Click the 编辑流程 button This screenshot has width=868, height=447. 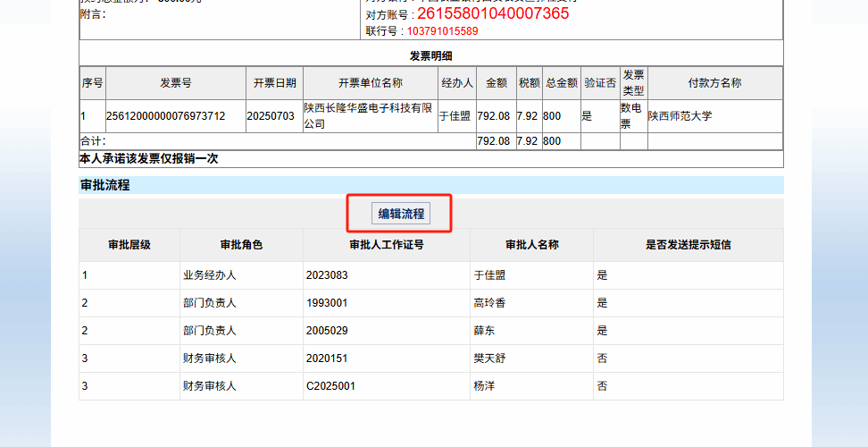point(401,214)
